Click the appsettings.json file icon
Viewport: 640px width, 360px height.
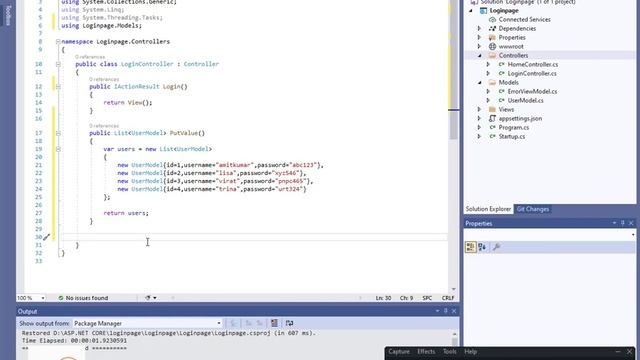[x=492, y=118]
